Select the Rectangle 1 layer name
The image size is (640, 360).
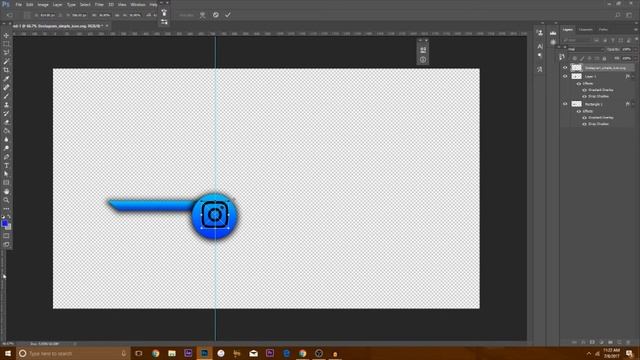click(x=594, y=104)
